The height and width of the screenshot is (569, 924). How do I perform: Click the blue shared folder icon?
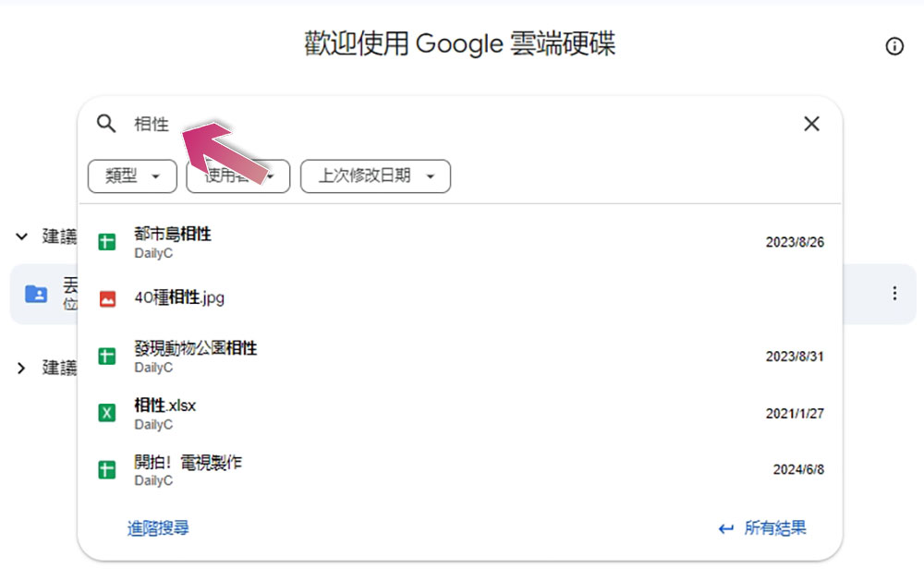pos(36,294)
